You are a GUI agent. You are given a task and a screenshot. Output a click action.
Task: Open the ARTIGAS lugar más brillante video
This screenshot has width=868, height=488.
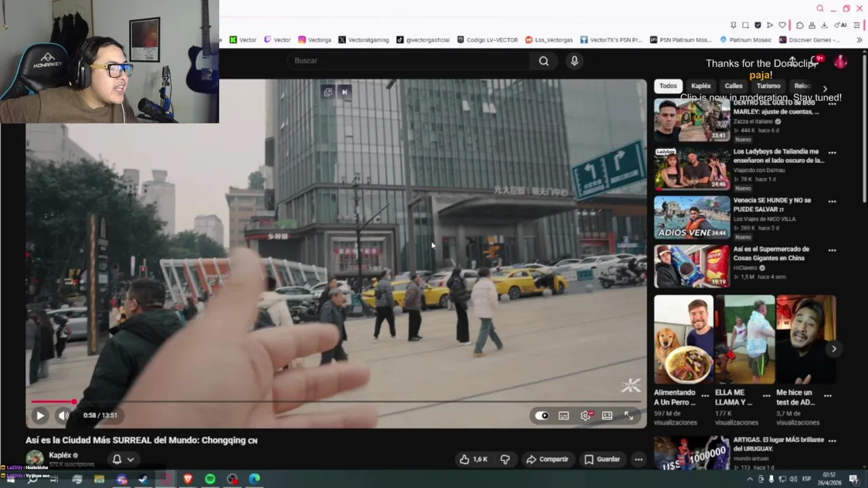692,453
